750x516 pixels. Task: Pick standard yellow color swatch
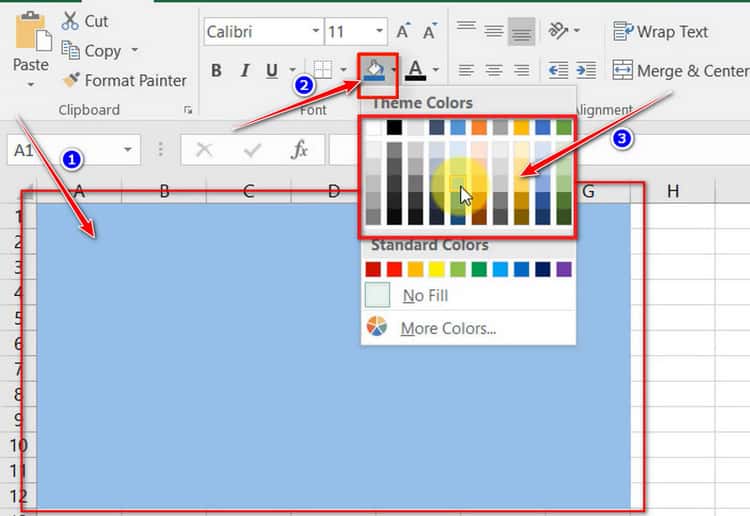tap(437, 269)
